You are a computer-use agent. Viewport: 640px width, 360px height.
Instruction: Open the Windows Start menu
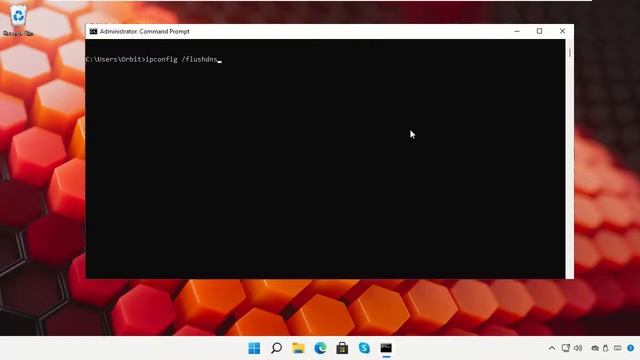[254, 348]
